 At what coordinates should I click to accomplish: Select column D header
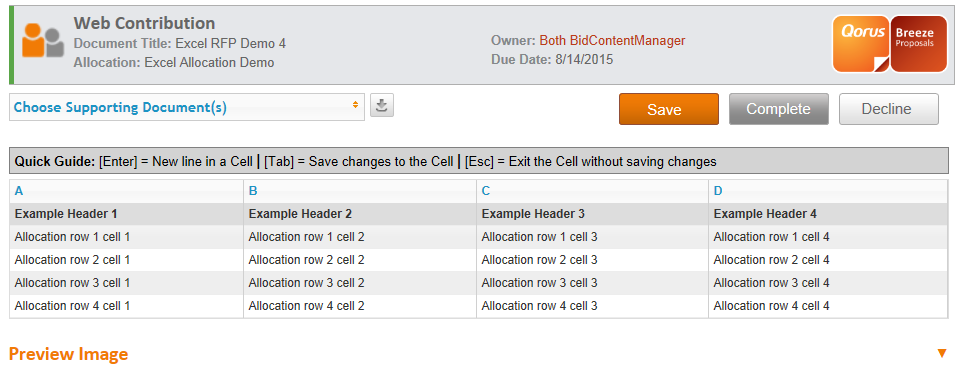tap(828, 191)
